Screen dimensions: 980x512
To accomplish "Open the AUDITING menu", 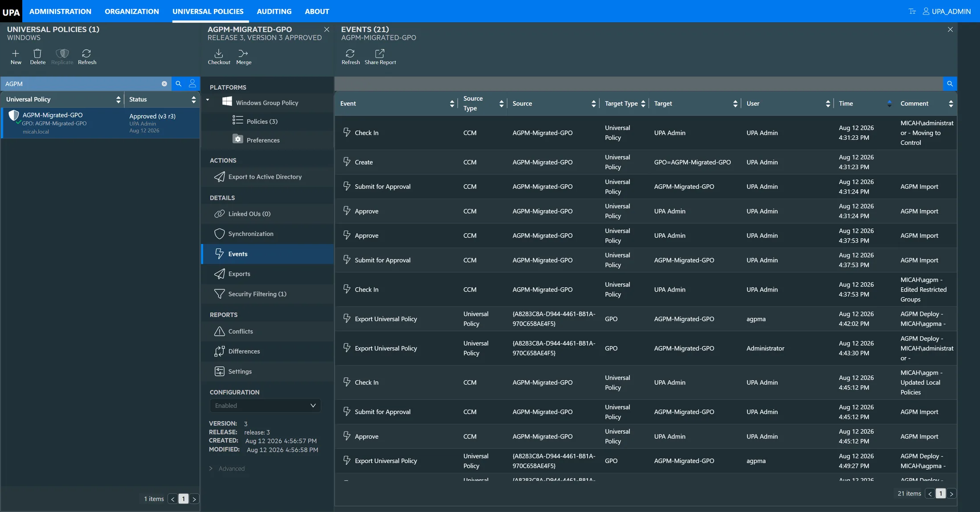I will (274, 12).
